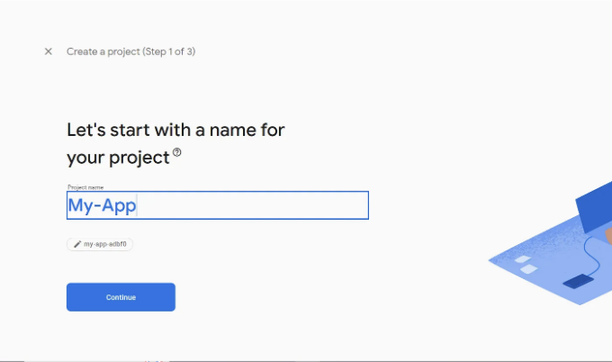
Task: Click the my-app-adbf0 ID text
Action: coord(105,244)
